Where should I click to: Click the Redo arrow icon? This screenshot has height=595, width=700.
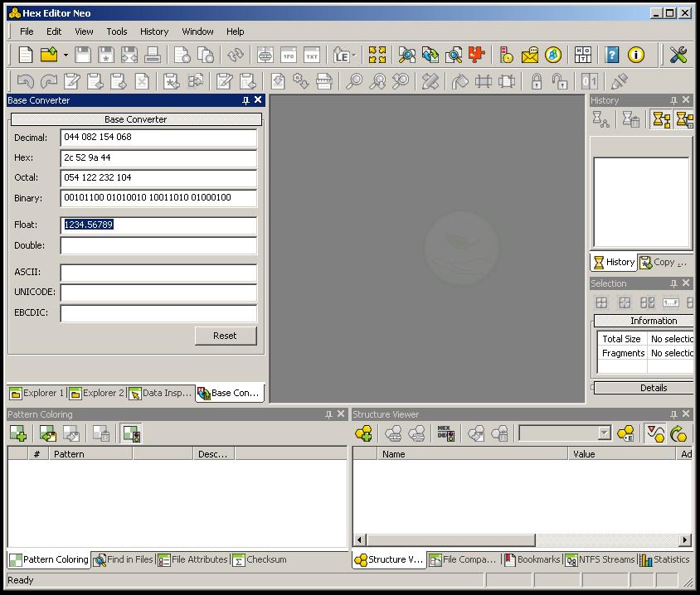49,81
